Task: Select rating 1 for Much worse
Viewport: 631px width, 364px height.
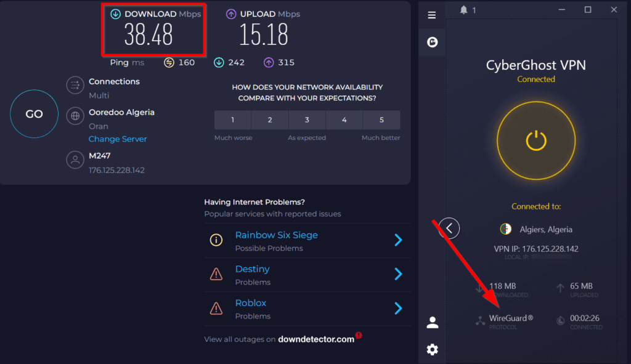Action: coord(232,120)
